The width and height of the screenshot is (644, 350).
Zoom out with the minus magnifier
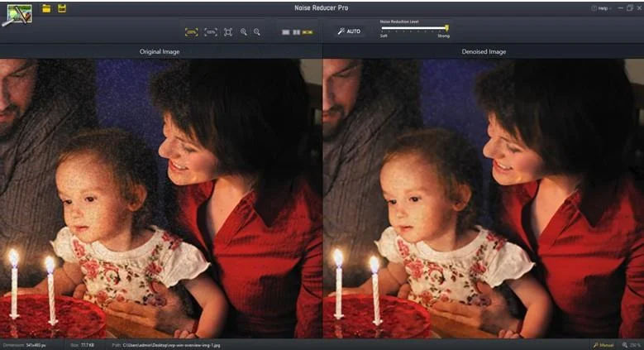tap(257, 32)
